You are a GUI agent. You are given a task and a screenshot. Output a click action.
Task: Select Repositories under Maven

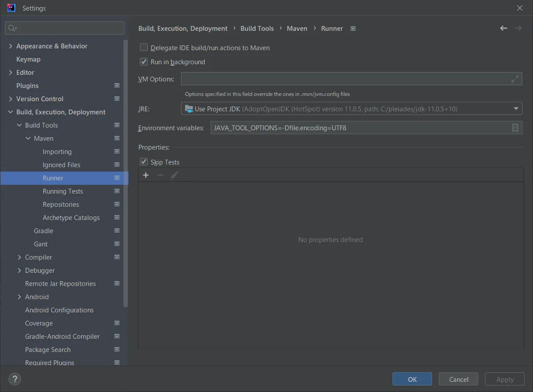tap(61, 204)
